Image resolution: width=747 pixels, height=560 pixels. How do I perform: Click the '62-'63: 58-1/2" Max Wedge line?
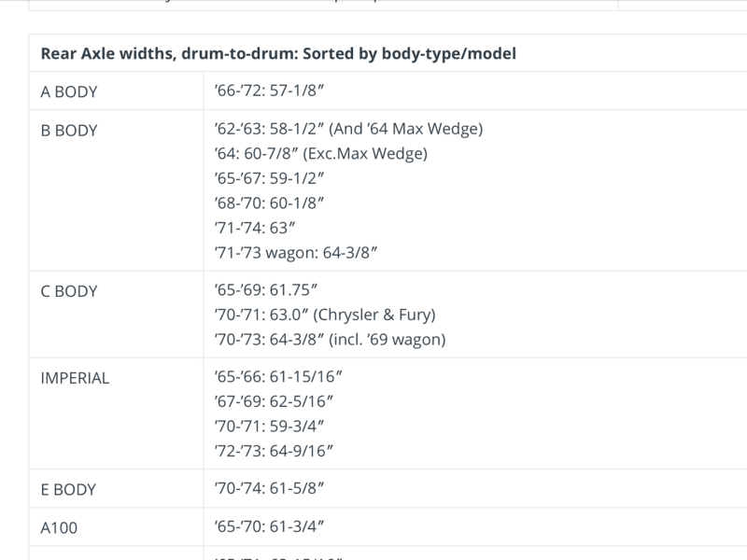348,129
